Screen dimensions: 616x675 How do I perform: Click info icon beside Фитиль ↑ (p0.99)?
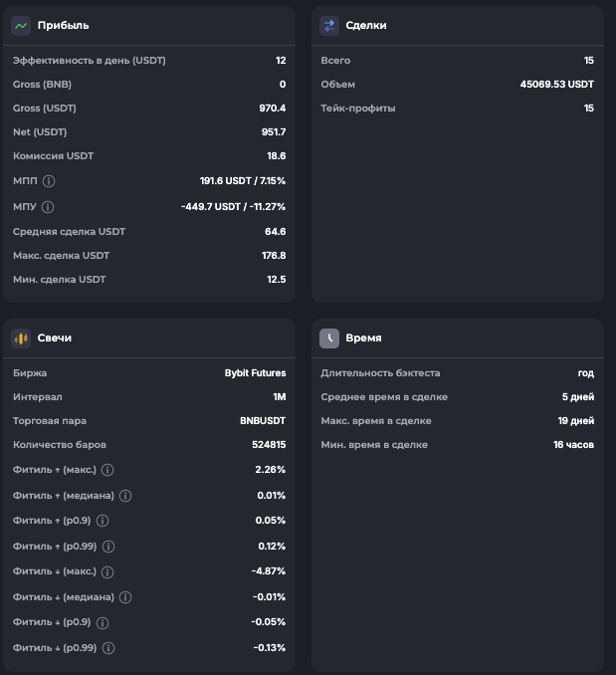tap(108, 547)
